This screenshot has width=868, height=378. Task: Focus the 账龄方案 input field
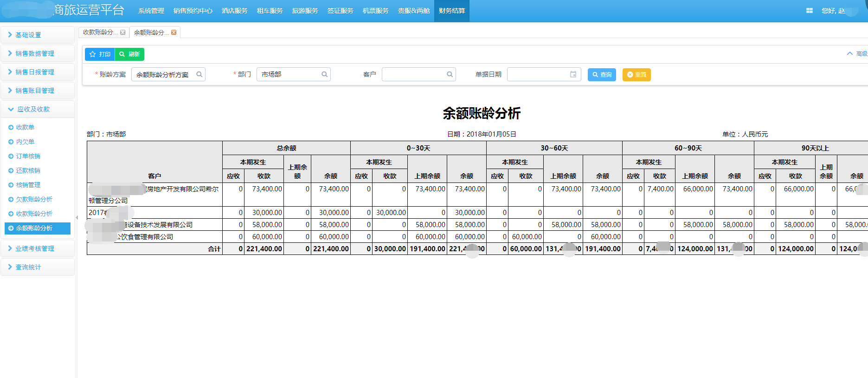coord(168,74)
